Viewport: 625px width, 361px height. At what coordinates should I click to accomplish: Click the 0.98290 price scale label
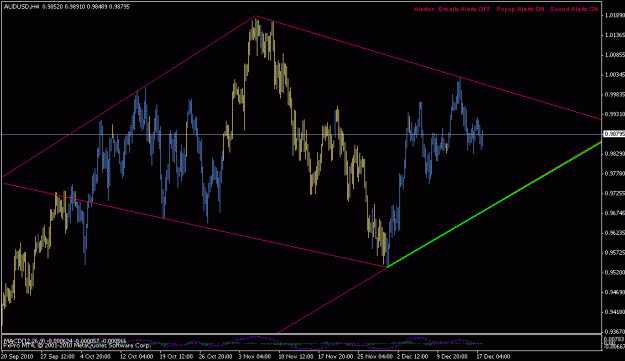click(x=614, y=153)
